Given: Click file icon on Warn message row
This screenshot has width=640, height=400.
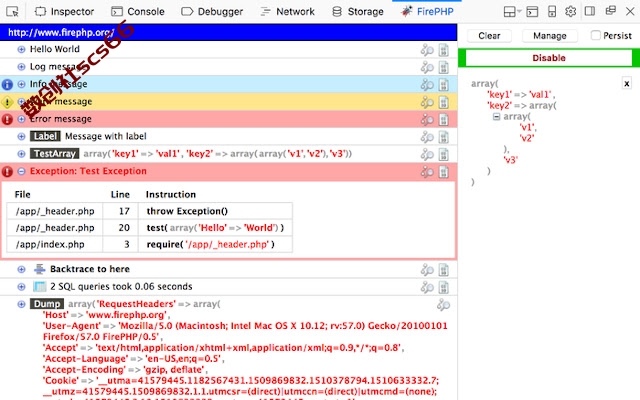Looking at the screenshot, I should coord(444,102).
